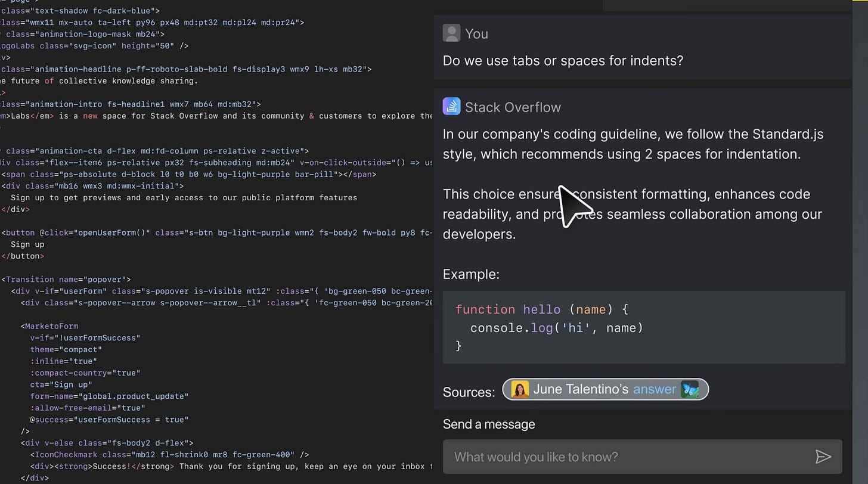Click the form-name="global.product_update" line

tap(109, 396)
